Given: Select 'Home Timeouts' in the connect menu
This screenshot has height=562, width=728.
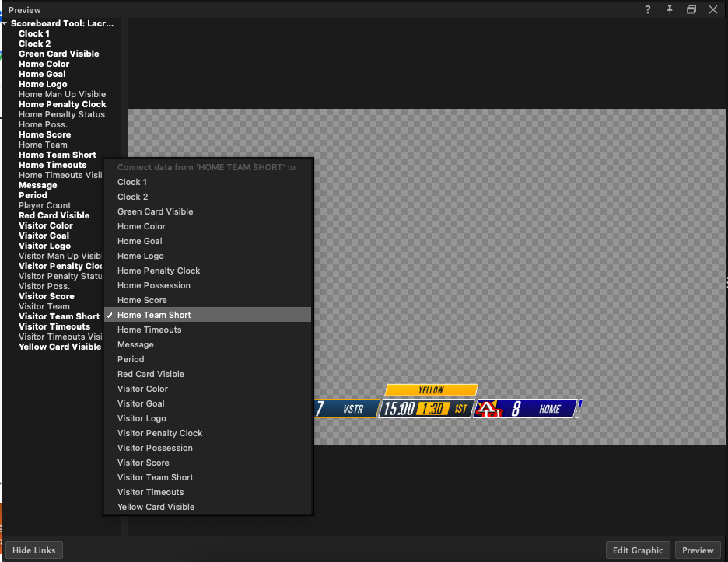Looking at the screenshot, I should tap(208, 330).
